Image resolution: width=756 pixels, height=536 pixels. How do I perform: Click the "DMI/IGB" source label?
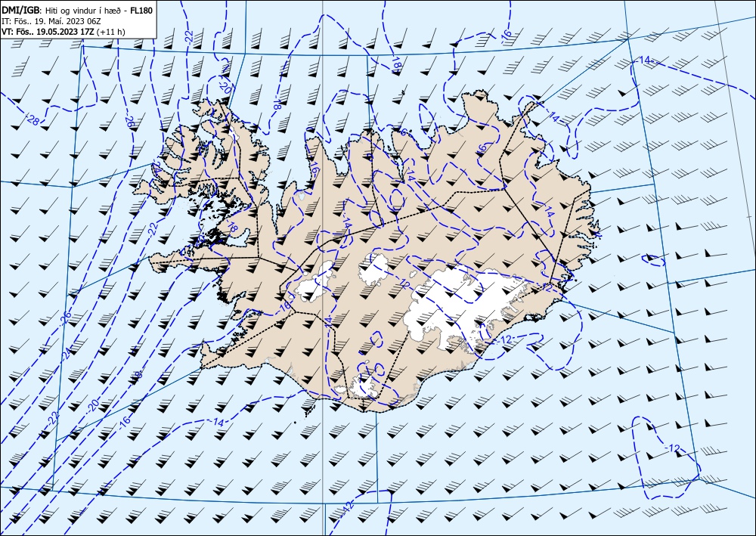[22, 10]
